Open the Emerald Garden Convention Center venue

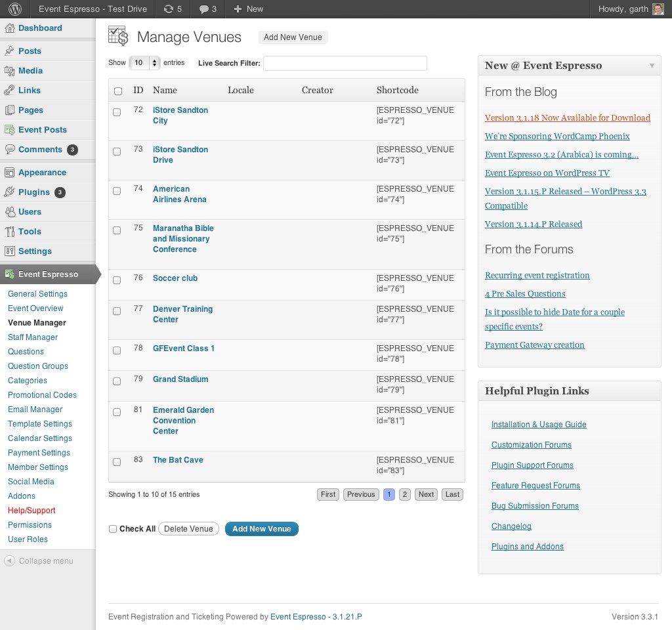184,421
